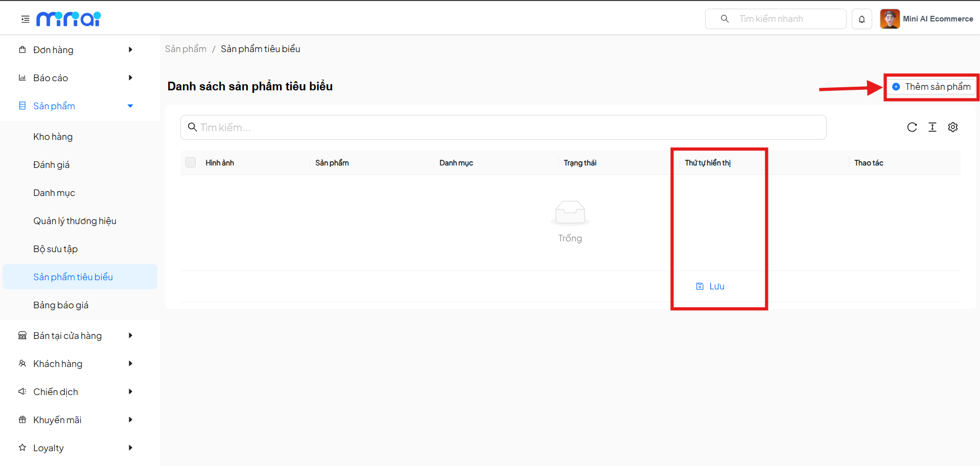Click the Mimai logo
Viewport: 980px width, 466px height.
[68, 19]
